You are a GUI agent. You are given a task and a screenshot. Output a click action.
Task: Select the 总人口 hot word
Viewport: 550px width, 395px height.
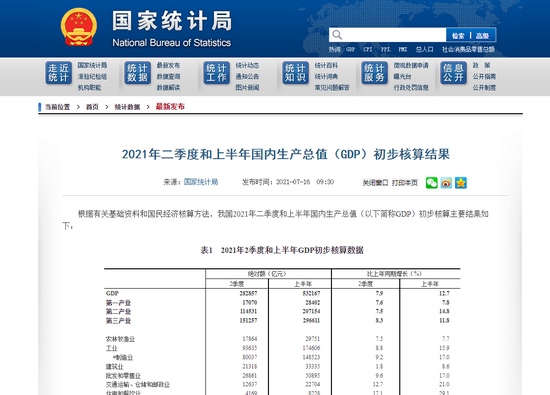(x=424, y=49)
